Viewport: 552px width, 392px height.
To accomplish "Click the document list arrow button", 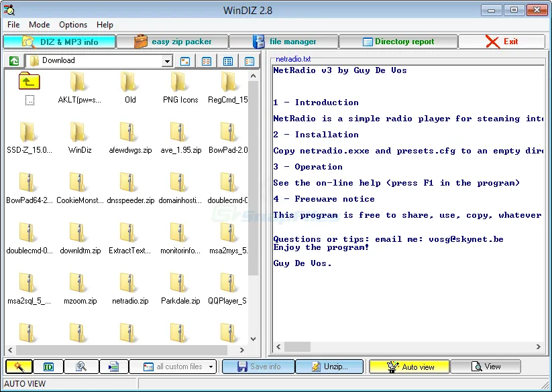I will pyautogui.click(x=114, y=367).
